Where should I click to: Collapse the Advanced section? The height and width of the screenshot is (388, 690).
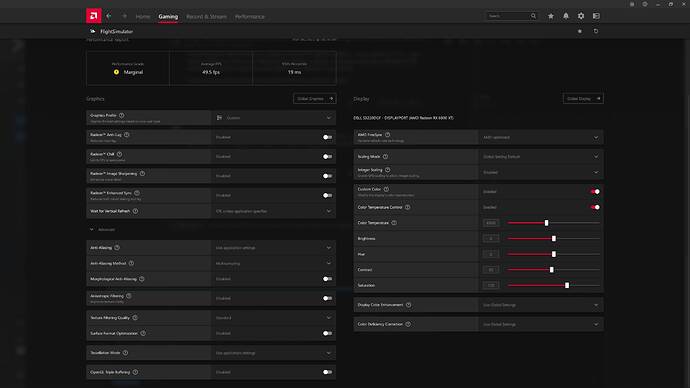[x=103, y=229]
